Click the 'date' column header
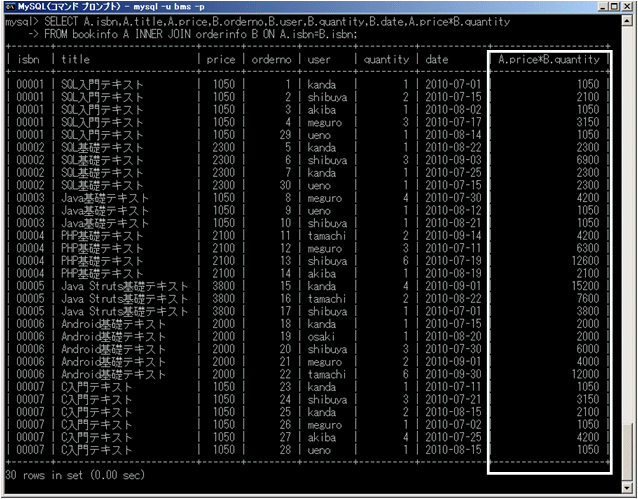This screenshot has height=499, width=638. pos(437,59)
